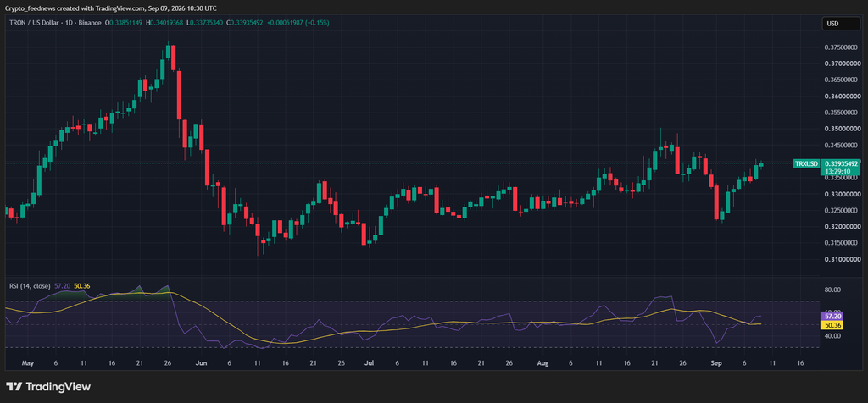The image size is (868, 403).
Task: Click the yellow 50.36 value in RSI legend
Action: pos(81,286)
